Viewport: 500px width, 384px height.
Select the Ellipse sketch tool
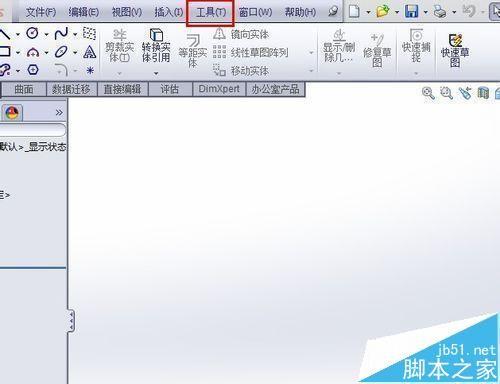61,52
